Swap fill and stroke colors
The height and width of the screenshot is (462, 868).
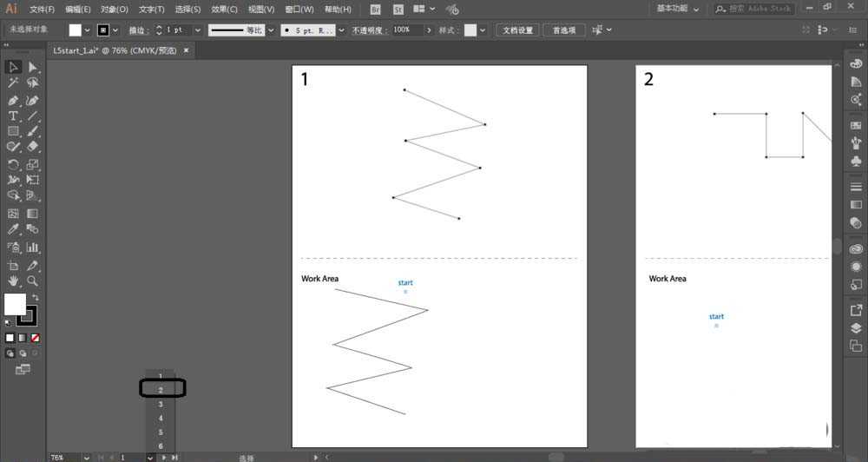(36, 298)
